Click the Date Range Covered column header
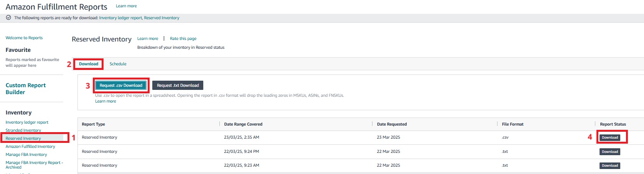 (x=243, y=124)
